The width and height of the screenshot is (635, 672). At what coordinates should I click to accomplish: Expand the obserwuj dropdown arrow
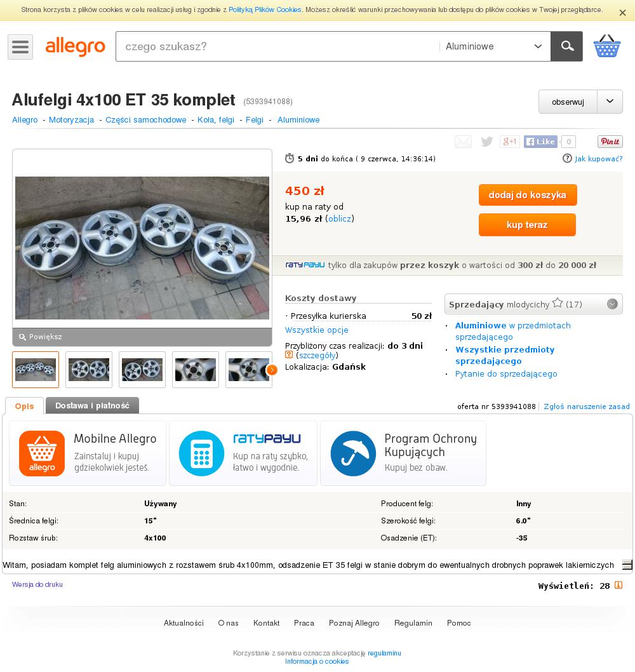(x=610, y=102)
